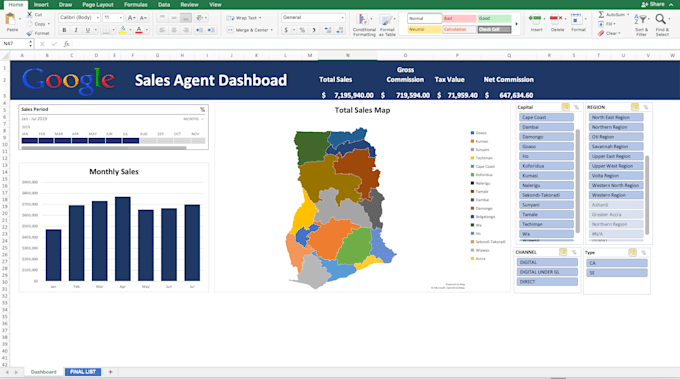680x379 pixels.
Task: Click the yellow fill color bucket
Action: pos(123,30)
